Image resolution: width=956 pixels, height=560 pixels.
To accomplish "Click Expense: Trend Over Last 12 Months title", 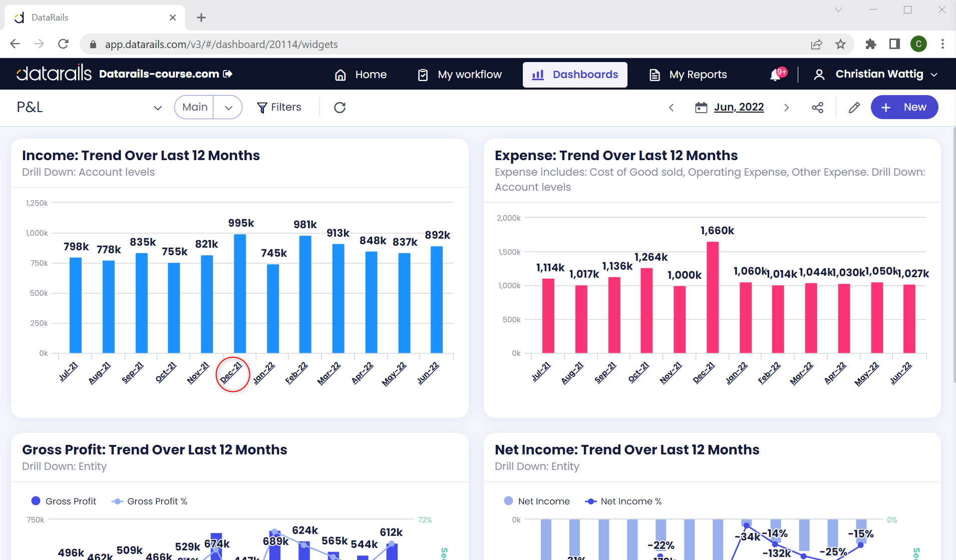I will (616, 155).
